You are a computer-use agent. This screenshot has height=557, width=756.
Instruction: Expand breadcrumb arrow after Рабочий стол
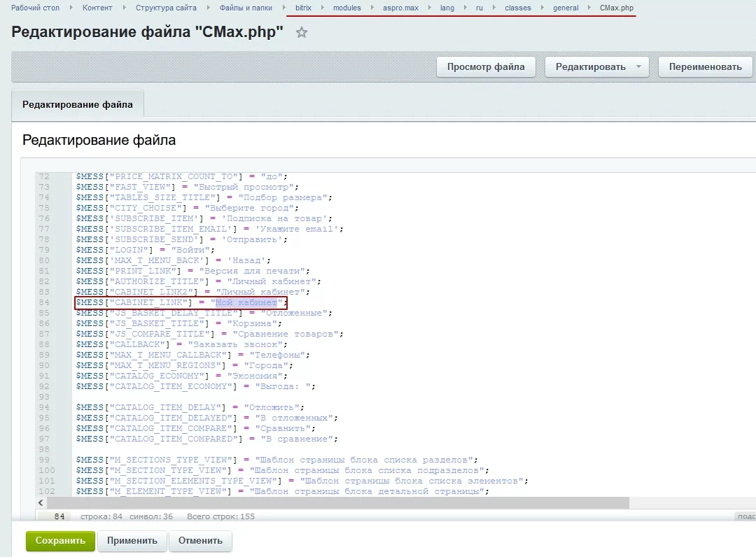point(71,8)
